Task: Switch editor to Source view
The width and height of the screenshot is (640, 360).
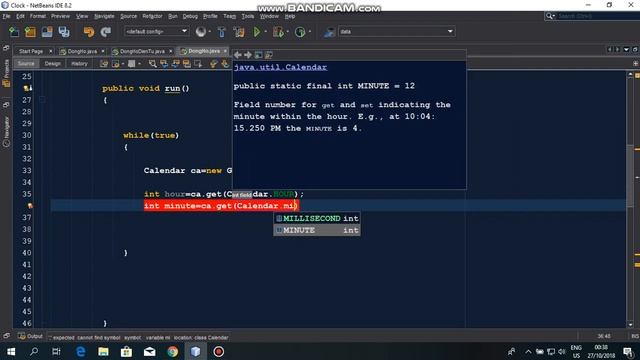Action: (x=26, y=64)
